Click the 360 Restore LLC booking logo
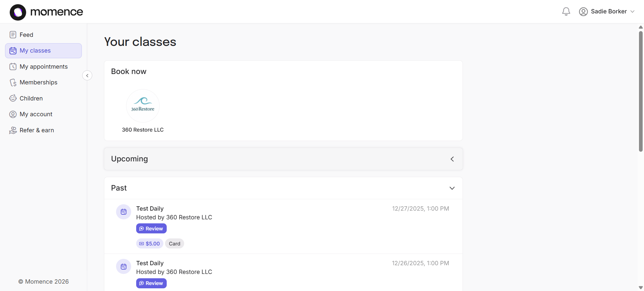 (x=143, y=105)
